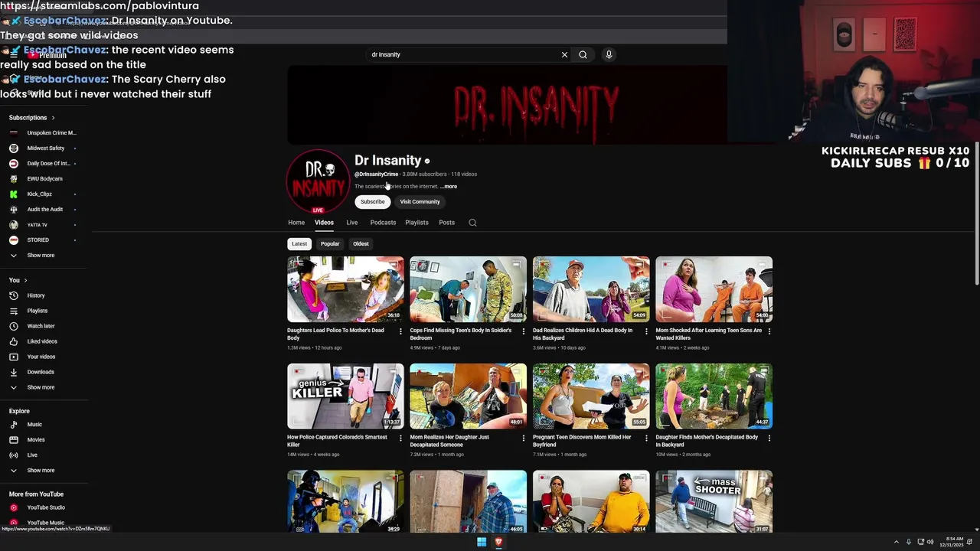Viewport: 980px width, 551px height.
Task: Expand Subscriptions section header
Action: click(x=31, y=118)
